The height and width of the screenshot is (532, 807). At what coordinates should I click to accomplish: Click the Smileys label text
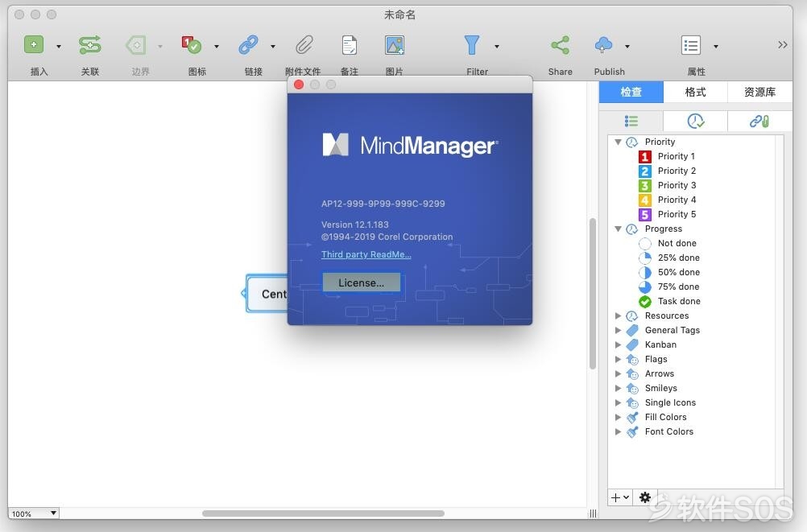click(x=661, y=388)
